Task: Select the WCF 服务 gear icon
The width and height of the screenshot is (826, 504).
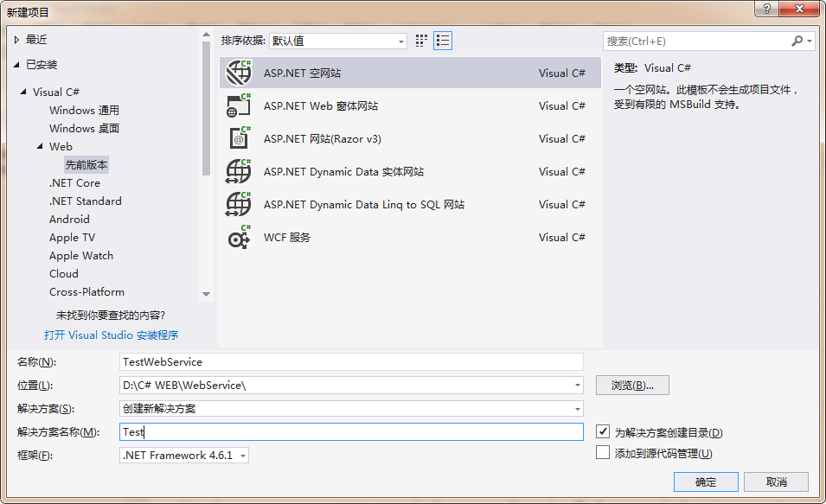Action: (240, 237)
